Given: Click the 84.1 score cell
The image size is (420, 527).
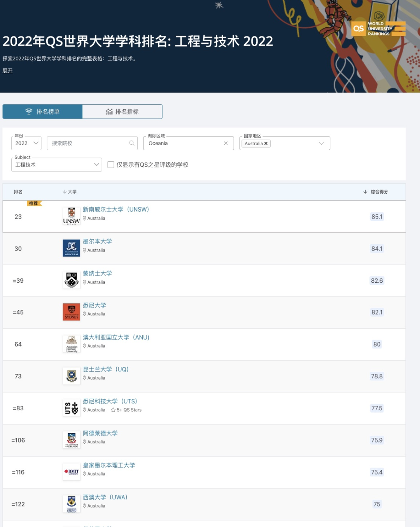Looking at the screenshot, I should [x=377, y=249].
